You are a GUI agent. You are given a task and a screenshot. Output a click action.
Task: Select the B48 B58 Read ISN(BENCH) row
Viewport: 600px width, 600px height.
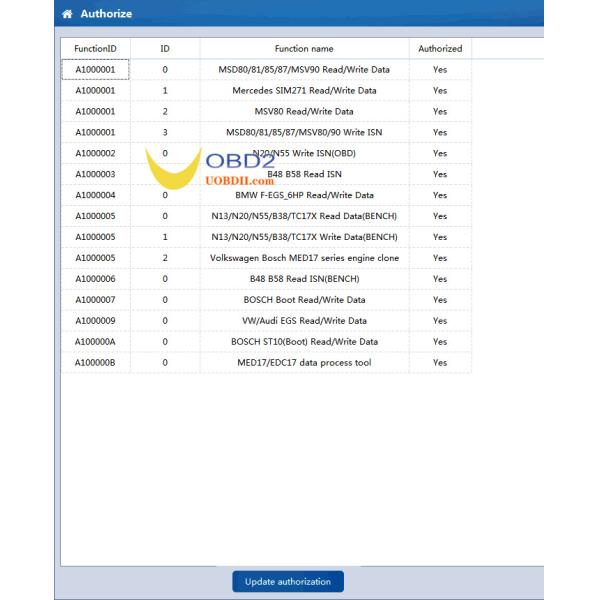point(304,279)
